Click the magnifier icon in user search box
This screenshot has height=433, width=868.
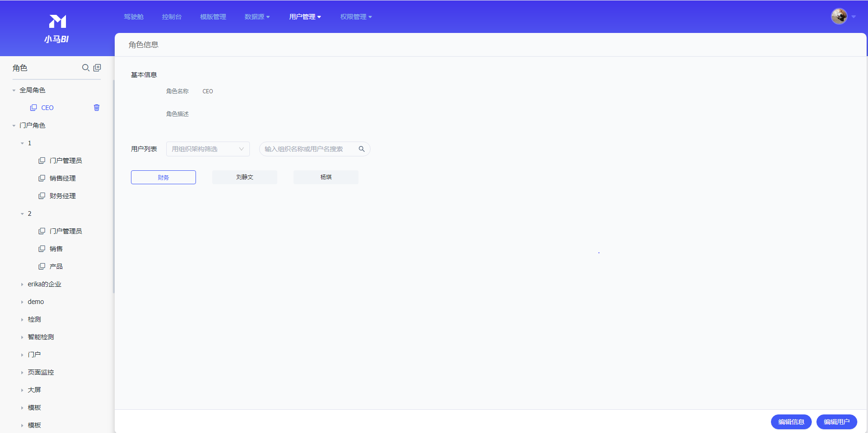pyautogui.click(x=362, y=149)
